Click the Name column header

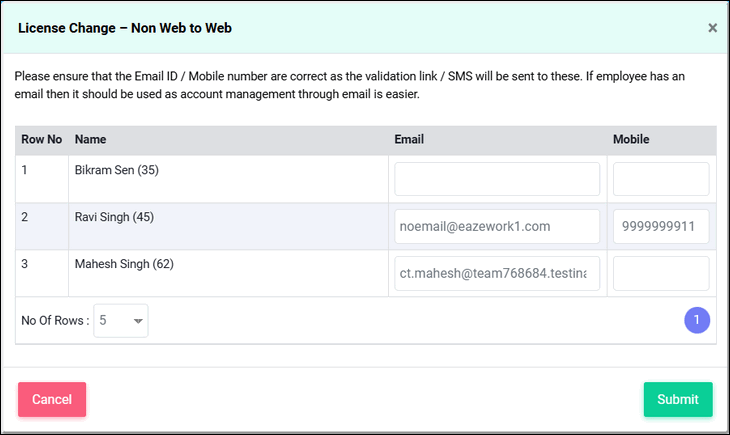(90, 139)
